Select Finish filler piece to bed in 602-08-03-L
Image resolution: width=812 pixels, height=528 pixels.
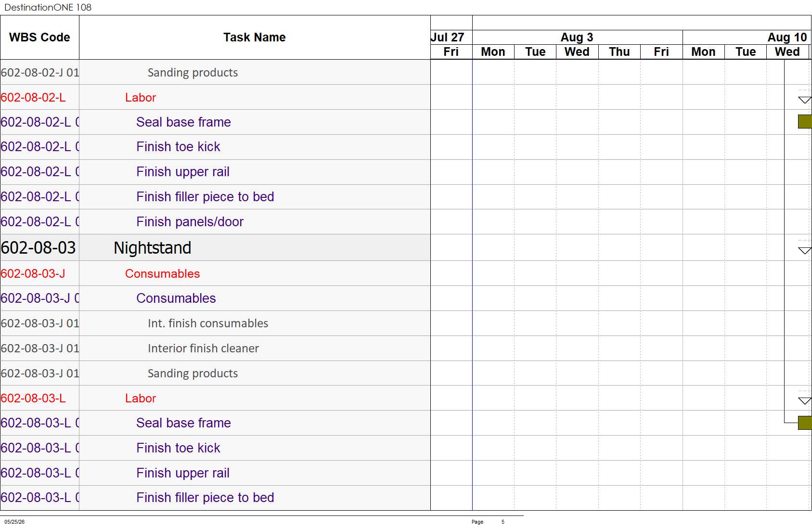tap(215, 498)
